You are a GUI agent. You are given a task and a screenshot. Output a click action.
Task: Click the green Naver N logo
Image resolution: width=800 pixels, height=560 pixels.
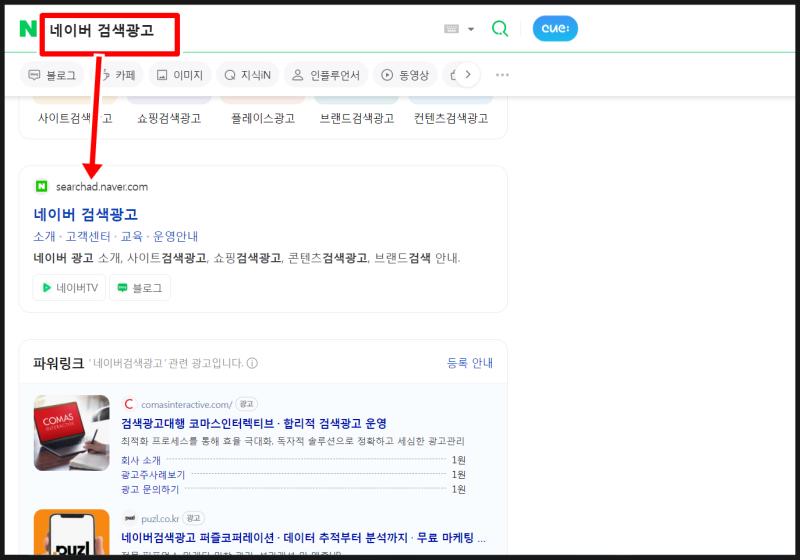[28, 29]
